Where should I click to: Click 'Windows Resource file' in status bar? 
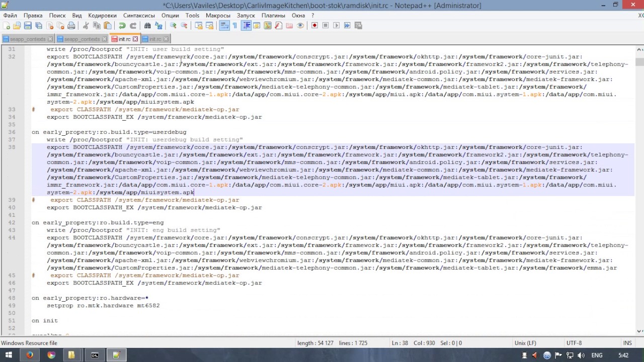tap(29, 343)
